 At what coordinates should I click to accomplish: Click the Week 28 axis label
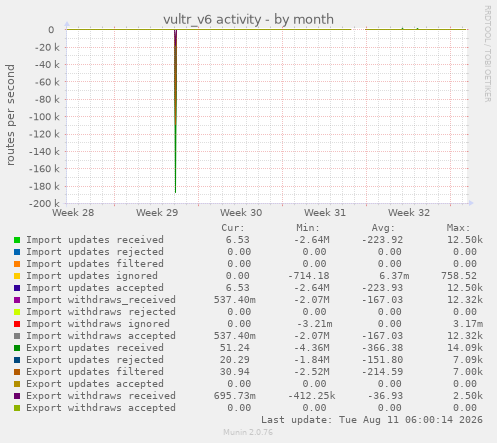pos(73,212)
